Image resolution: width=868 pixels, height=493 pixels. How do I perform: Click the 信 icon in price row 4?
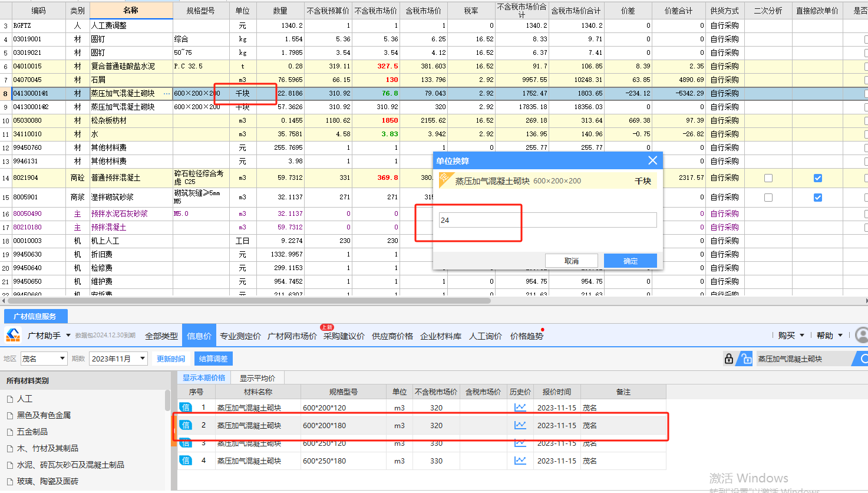186,461
